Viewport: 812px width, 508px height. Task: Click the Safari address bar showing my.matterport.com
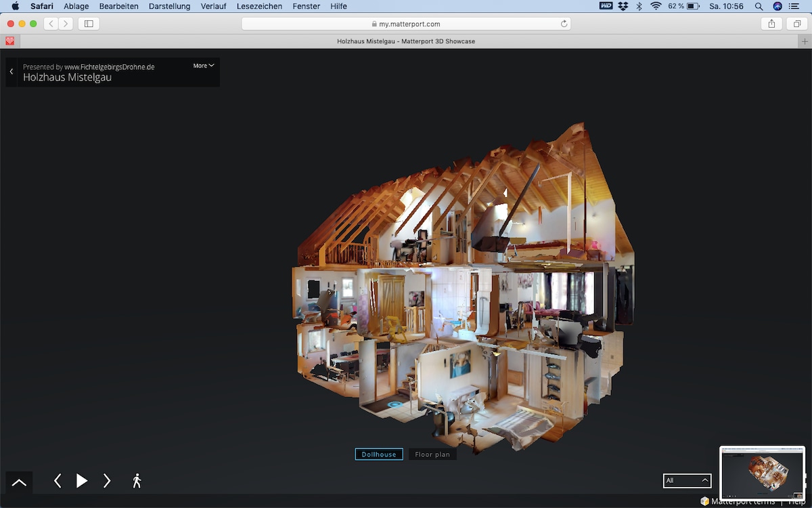pos(406,24)
